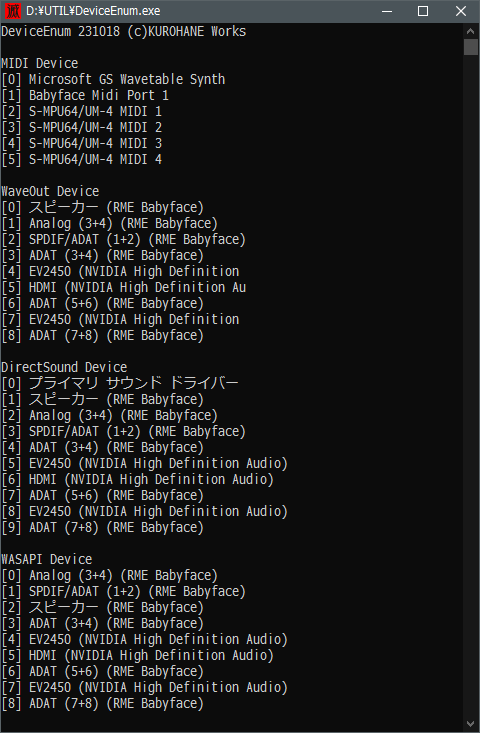Minimize the DeviceEnum console window

(387, 11)
